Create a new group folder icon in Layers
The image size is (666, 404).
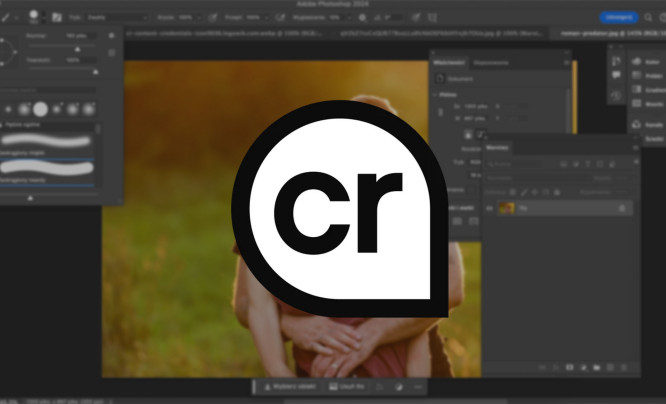click(x=597, y=367)
